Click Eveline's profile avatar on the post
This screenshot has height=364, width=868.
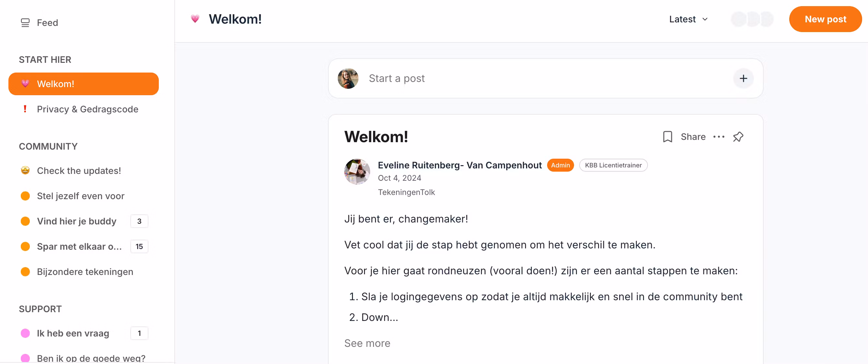click(x=357, y=171)
